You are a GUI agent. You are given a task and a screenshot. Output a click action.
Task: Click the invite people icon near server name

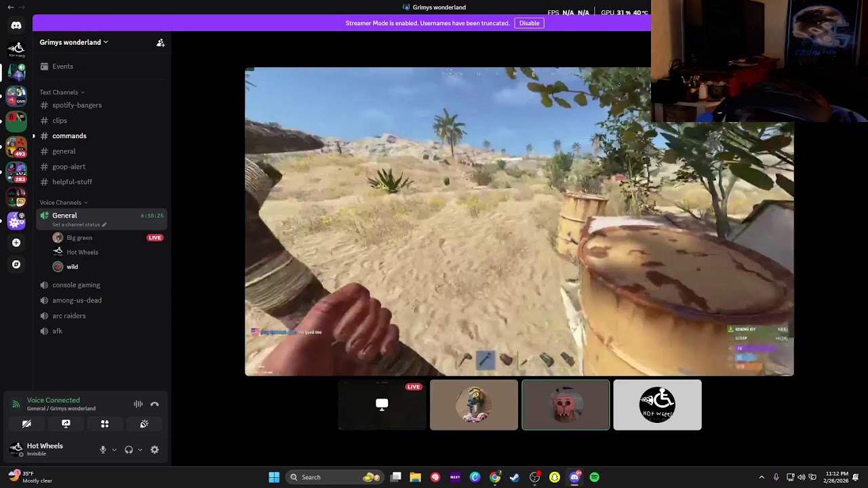click(x=161, y=43)
